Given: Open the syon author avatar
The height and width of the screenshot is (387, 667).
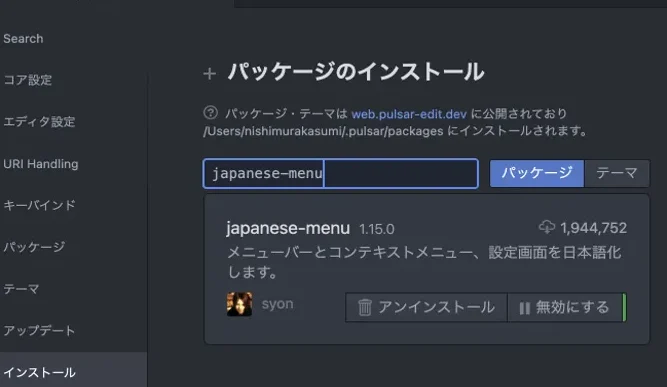Looking at the screenshot, I should pyautogui.click(x=239, y=304).
